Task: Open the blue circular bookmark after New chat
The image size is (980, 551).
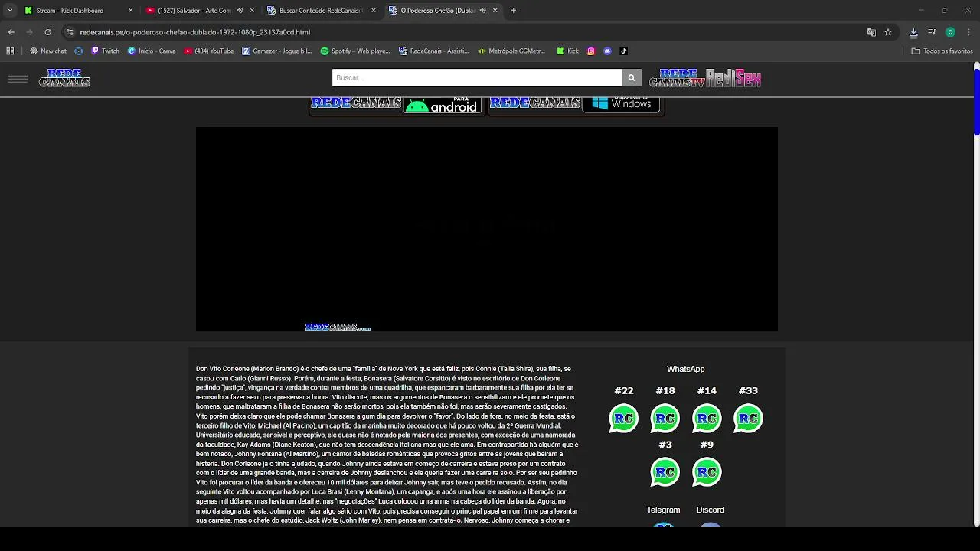Action: point(78,51)
